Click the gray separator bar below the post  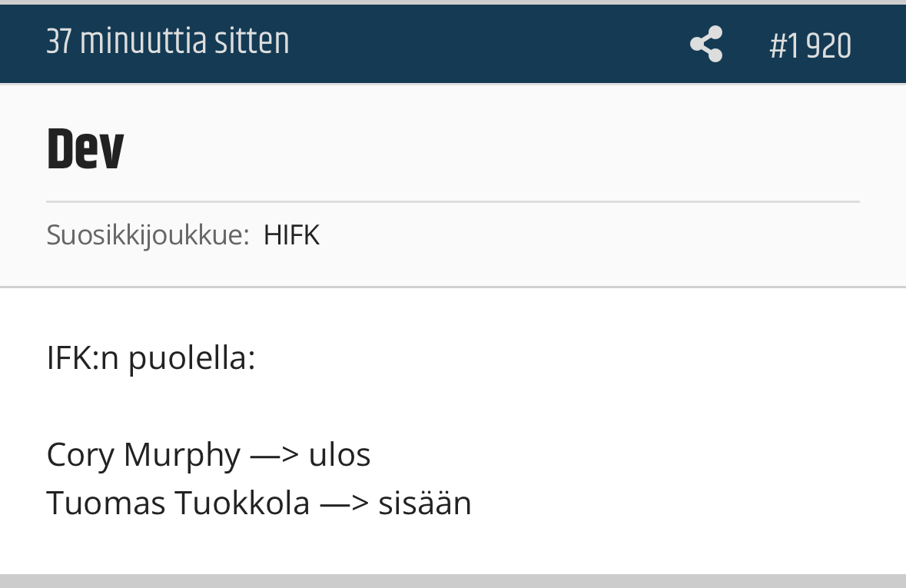click(x=453, y=580)
